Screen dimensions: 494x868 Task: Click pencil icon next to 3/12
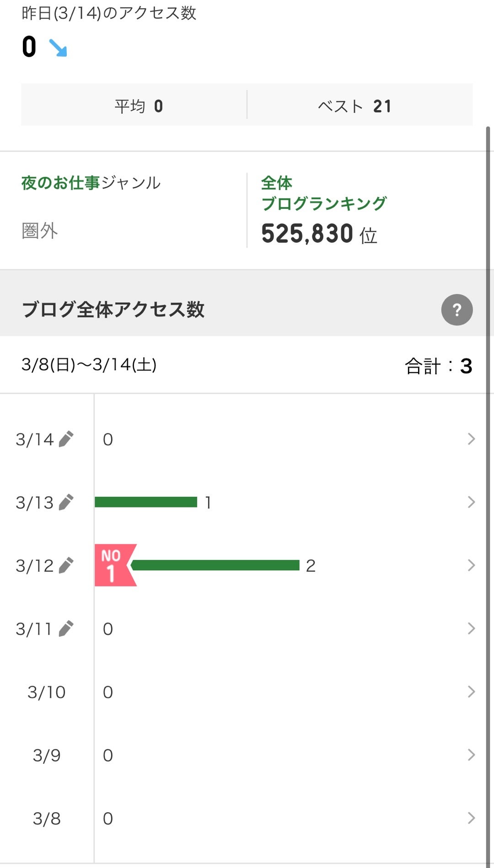[x=66, y=565]
